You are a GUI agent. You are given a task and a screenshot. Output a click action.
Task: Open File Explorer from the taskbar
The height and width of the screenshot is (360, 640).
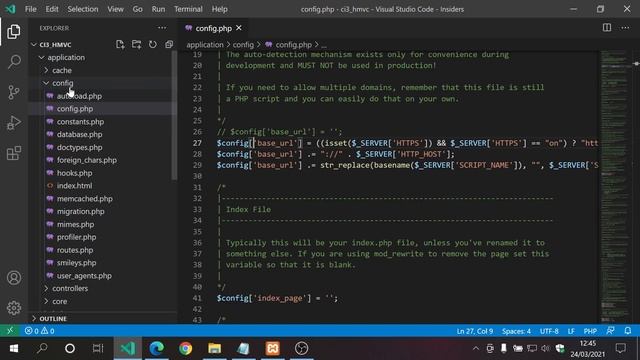215,348
